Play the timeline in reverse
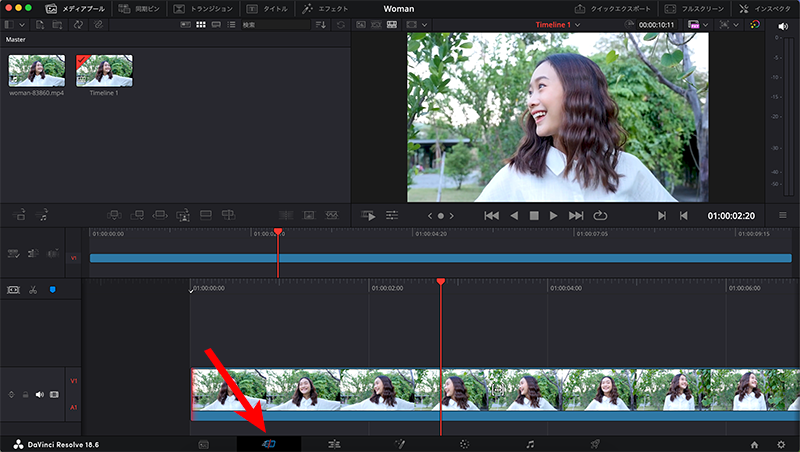The height and width of the screenshot is (452, 800). point(514,216)
